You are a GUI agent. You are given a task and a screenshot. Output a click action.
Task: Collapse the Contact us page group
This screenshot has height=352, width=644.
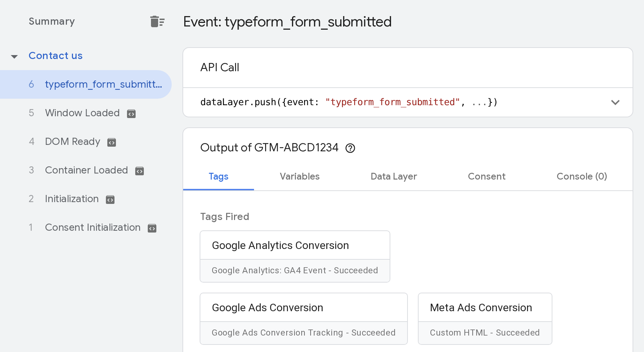pos(14,57)
